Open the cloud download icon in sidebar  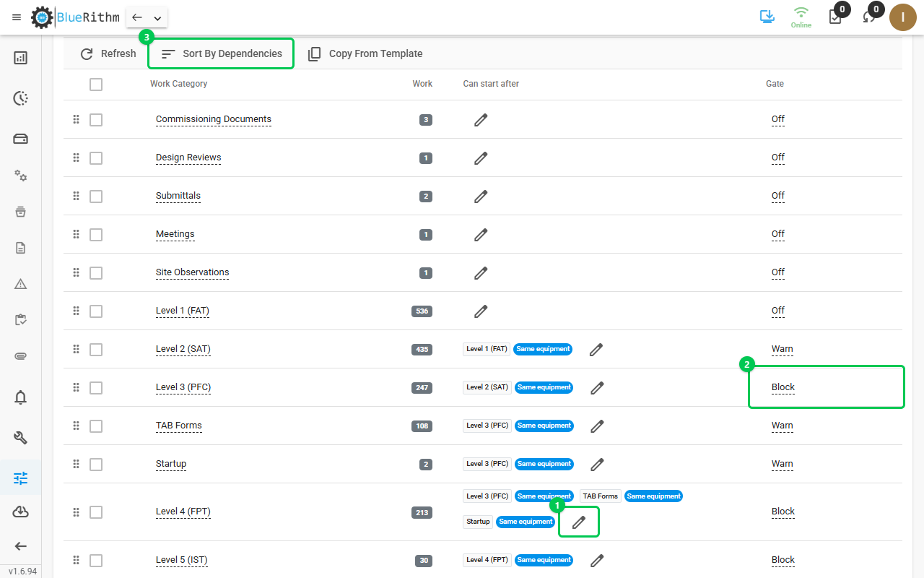[20, 512]
